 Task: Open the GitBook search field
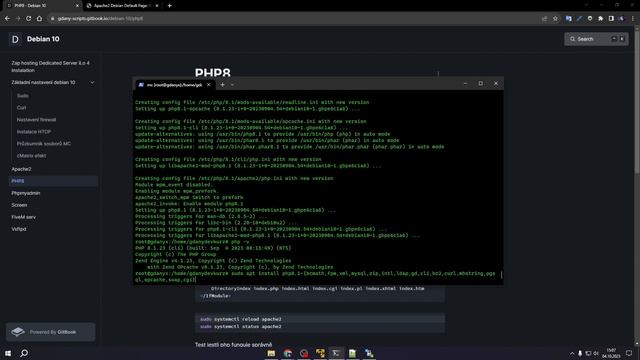click(596, 39)
